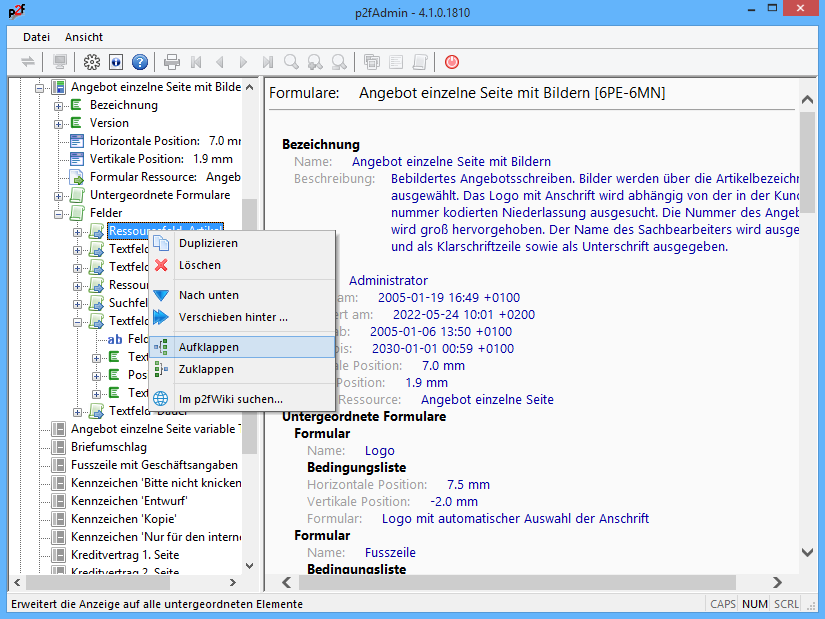The image size is (825, 619).
Task: Click the settings gear toolbar icon
Action: click(x=92, y=61)
